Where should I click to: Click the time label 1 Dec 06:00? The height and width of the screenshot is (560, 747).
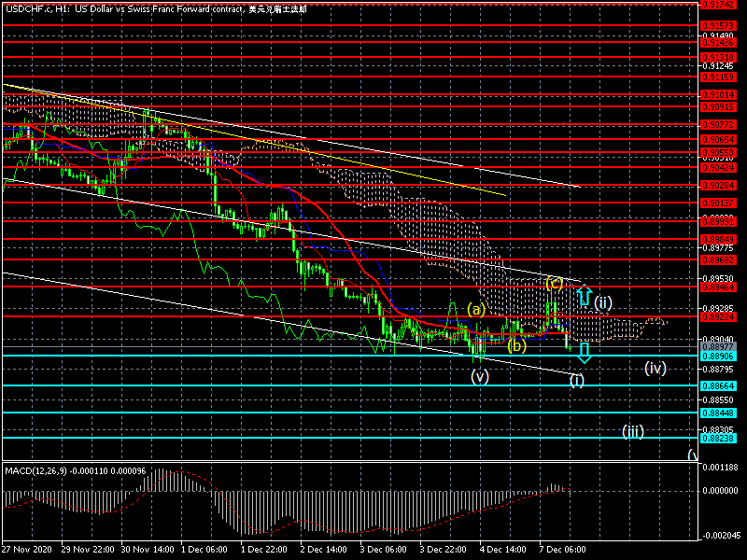pos(204,550)
